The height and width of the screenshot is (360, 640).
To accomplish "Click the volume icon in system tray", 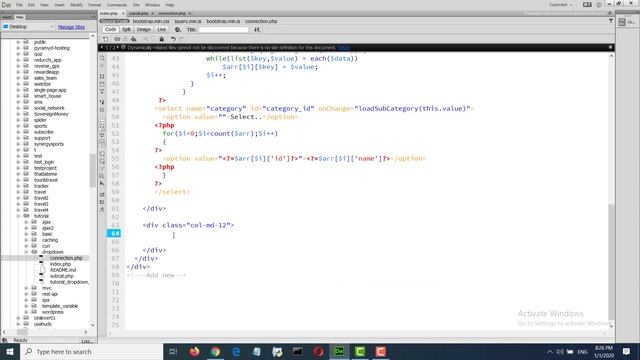I will click(x=560, y=351).
